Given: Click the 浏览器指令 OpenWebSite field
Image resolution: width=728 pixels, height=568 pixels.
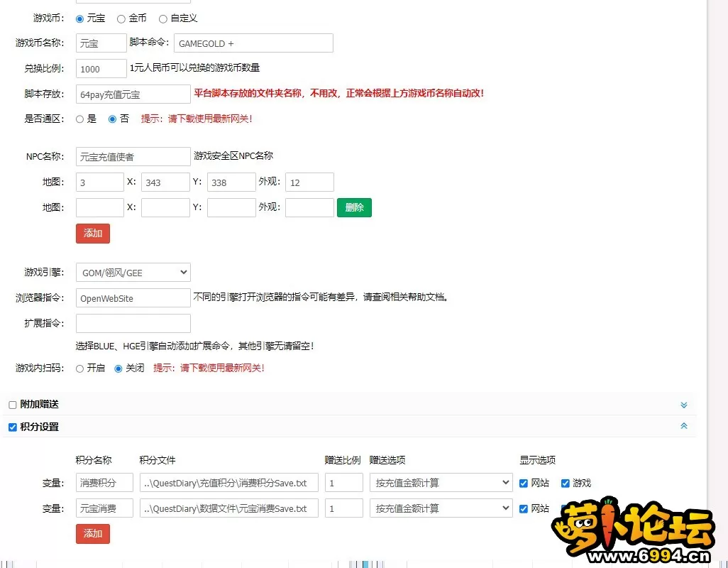Looking at the screenshot, I should click(133, 298).
